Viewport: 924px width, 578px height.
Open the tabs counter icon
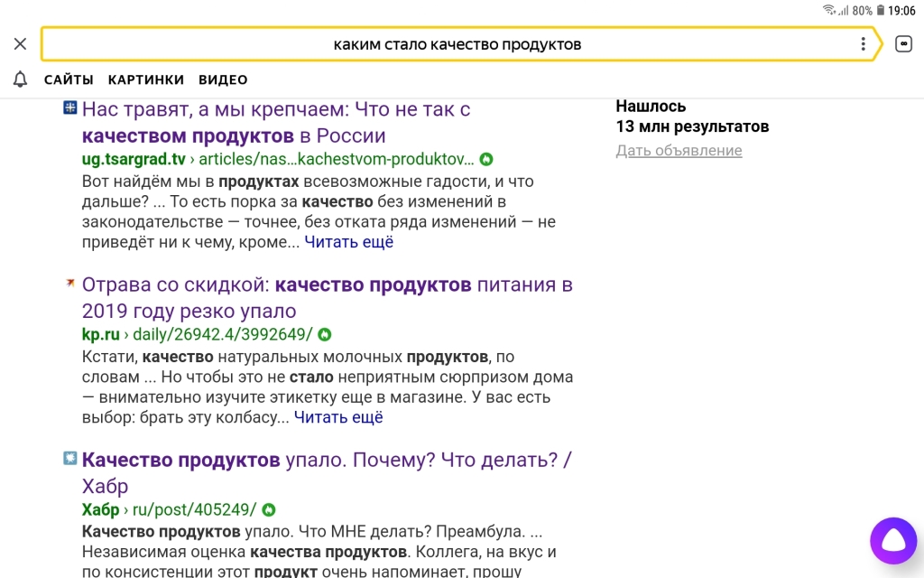tap(903, 44)
